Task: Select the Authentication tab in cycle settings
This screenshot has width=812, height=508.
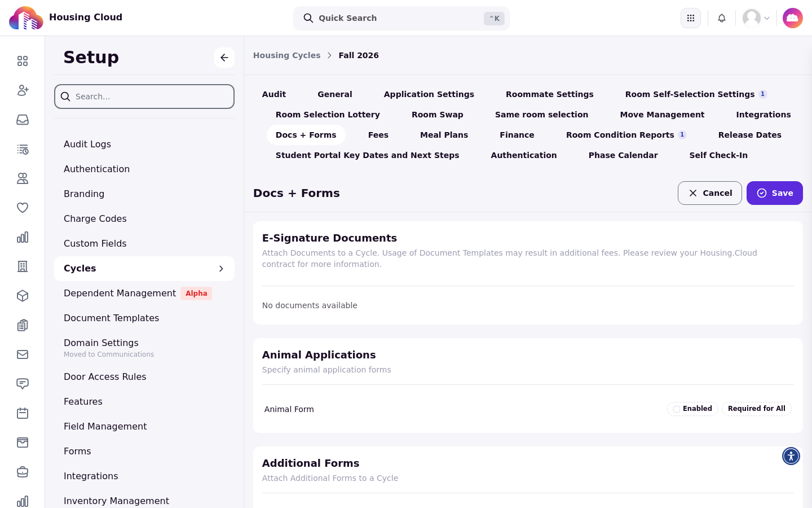Action: (524, 155)
